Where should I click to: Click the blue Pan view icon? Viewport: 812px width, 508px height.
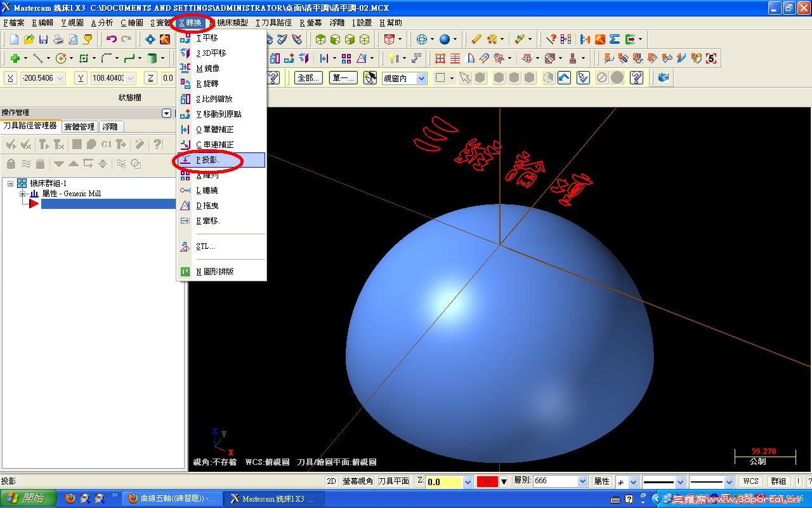(x=150, y=39)
